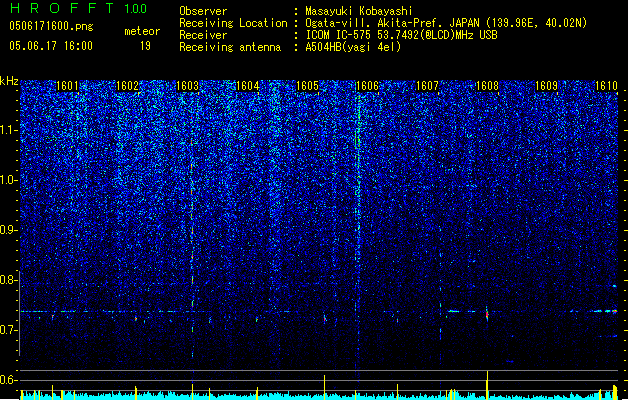Screen dimensions: 629x400
Task: Click observer name Masayuki Kobayashi
Action: point(358,11)
